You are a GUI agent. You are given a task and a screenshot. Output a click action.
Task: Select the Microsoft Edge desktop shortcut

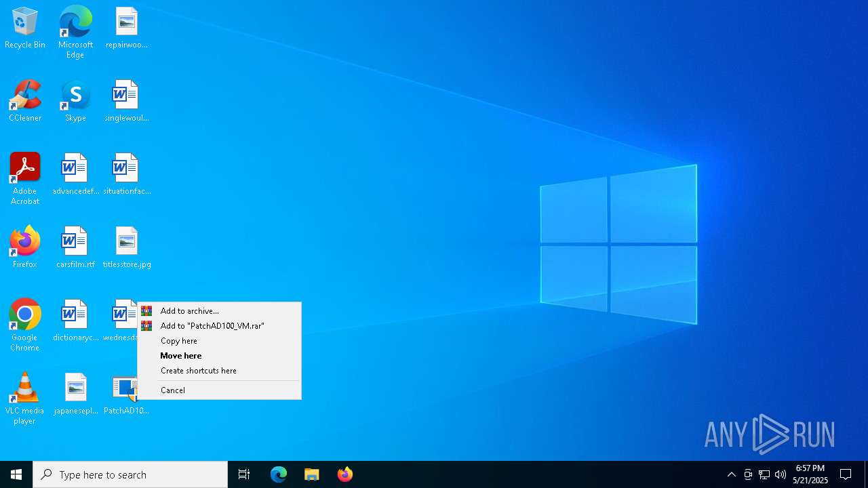click(75, 33)
